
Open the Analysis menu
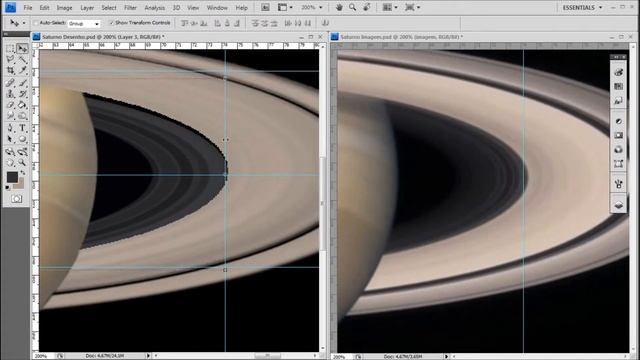tap(155, 8)
